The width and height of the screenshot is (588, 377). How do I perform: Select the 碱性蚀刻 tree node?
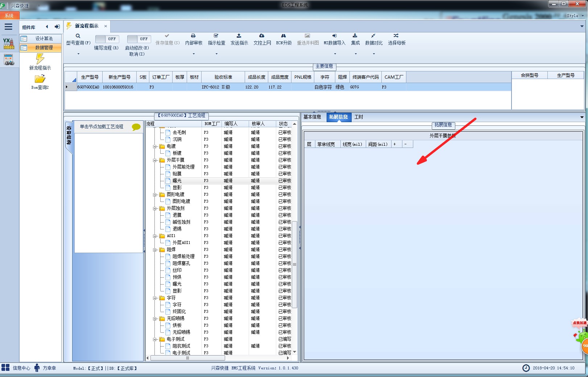[x=181, y=222]
